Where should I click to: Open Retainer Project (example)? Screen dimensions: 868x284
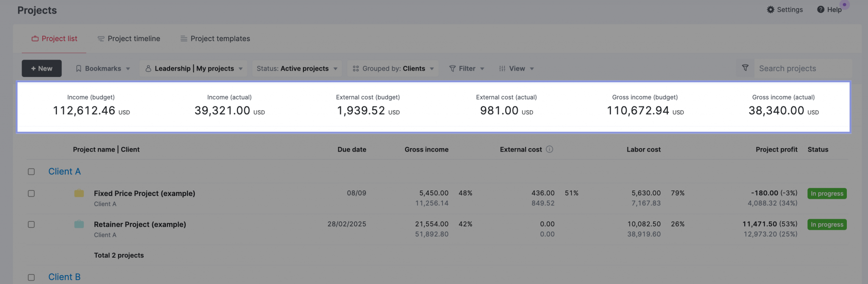(x=140, y=224)
